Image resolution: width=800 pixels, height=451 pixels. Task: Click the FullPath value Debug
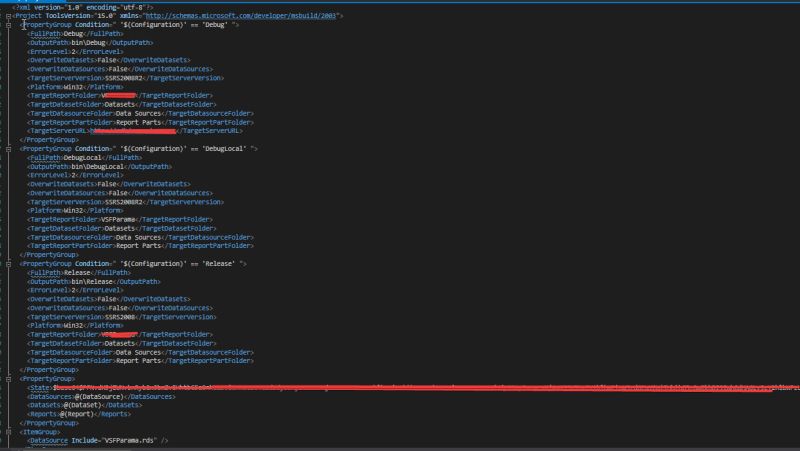click(73, 34)
